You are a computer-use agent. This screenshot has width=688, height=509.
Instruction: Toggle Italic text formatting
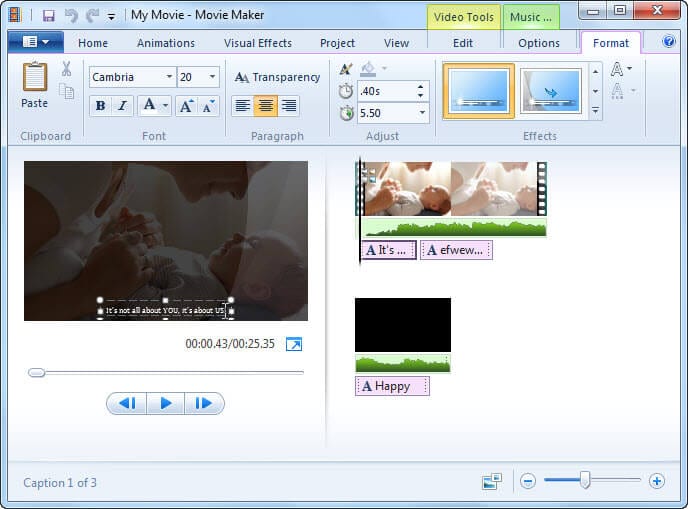122,106
